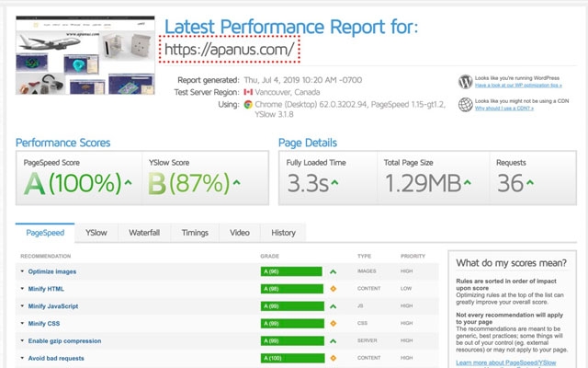Click the TYPE column header
The width and height of the screenshot is (588, 368).
(x=364, y=256)
